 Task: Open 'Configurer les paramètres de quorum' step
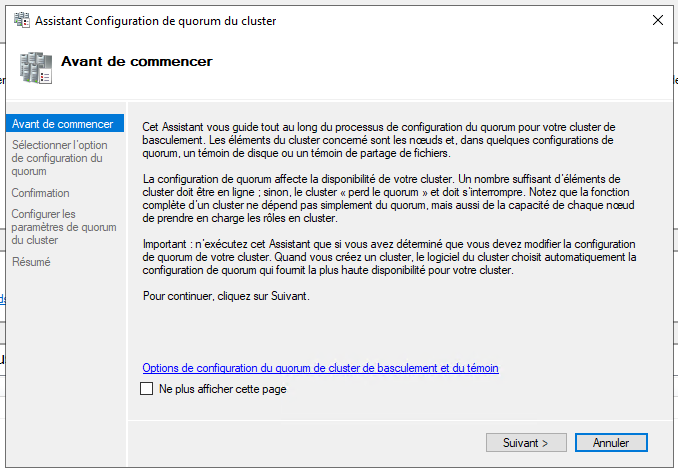pos(64,227)
